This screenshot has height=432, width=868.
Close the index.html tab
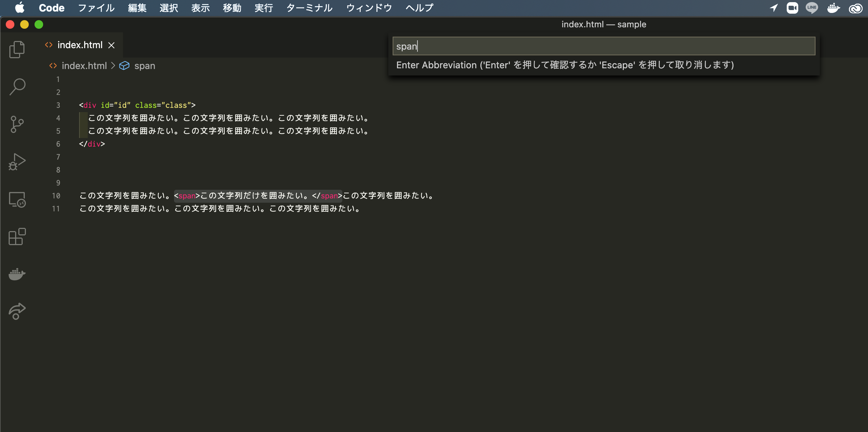pyautogui.click(x=111, y=45)
